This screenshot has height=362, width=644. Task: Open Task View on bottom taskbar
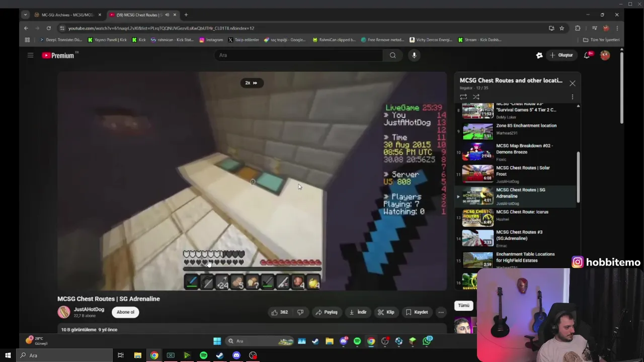coord(121,355)
